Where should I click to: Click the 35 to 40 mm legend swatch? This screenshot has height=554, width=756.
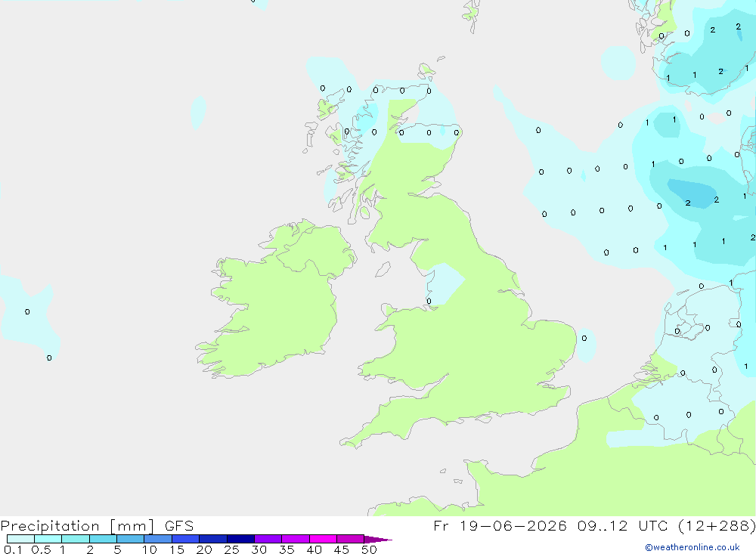296,539
